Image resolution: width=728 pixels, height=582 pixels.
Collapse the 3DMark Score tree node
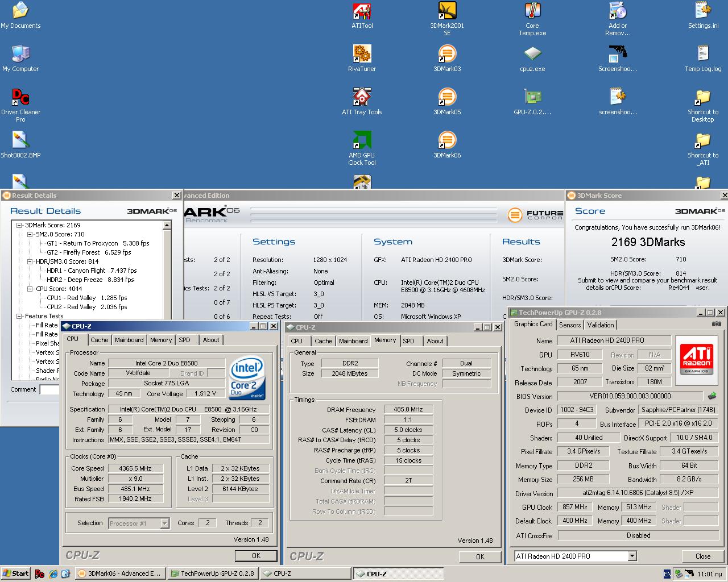20,225
